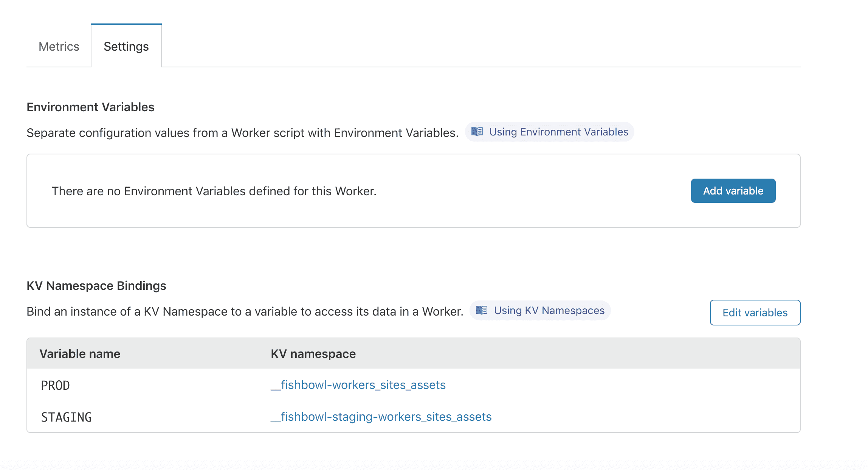Click the Bind an instance description text
The height and width of the screenshot is (470, 868).
(245, 311)
